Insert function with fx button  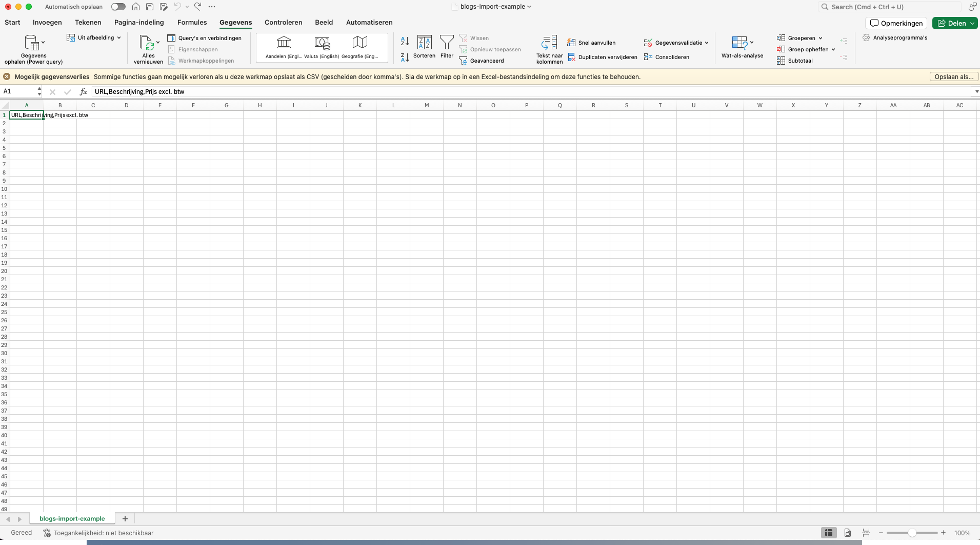point(83,92)
